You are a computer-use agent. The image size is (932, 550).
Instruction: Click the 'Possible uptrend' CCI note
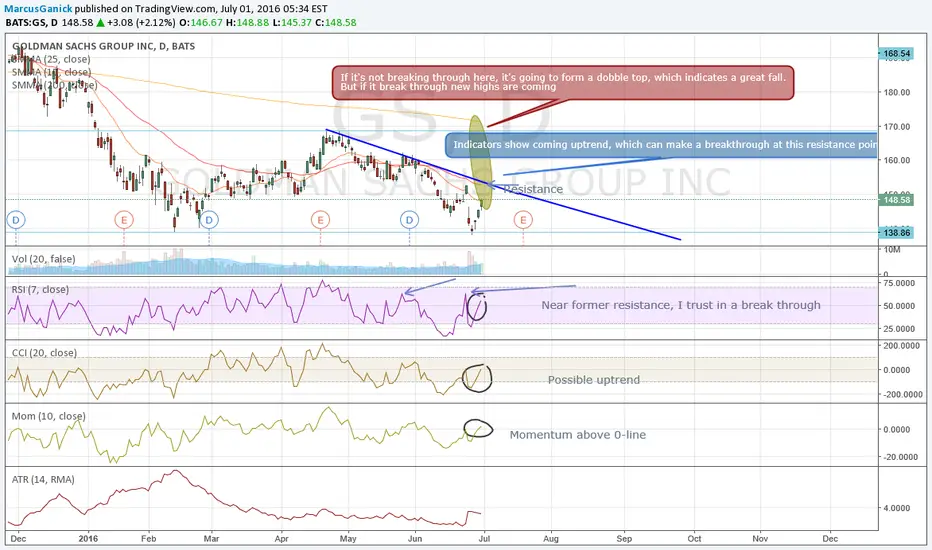pos(594,380)
